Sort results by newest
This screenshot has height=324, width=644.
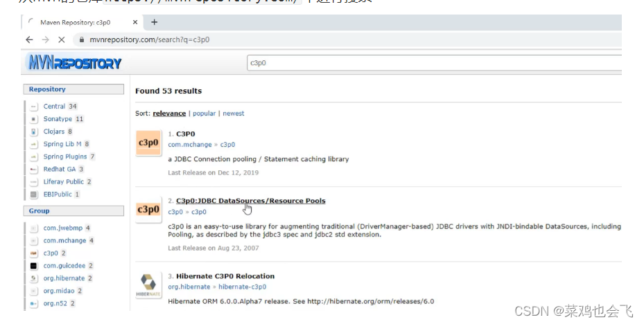point(234,114)
